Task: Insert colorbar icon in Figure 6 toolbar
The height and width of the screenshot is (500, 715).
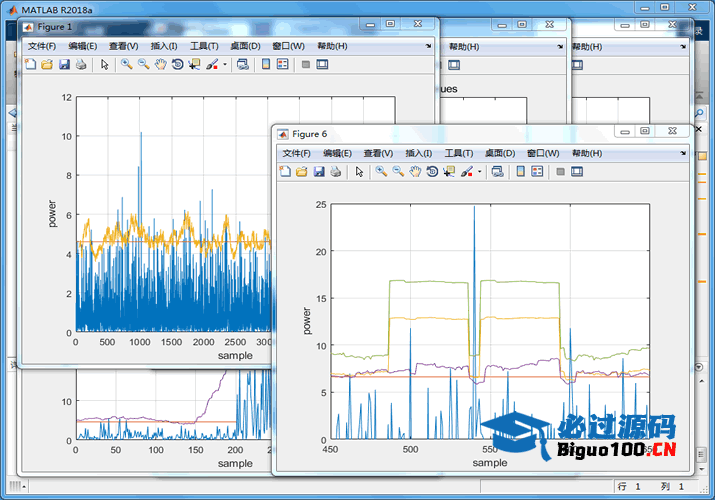Action: (x=521, y=171)
